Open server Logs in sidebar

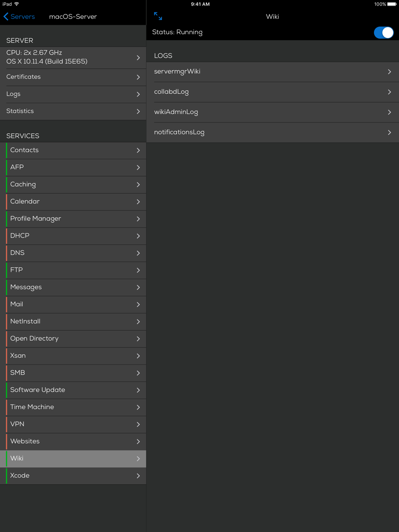point(14,94)
